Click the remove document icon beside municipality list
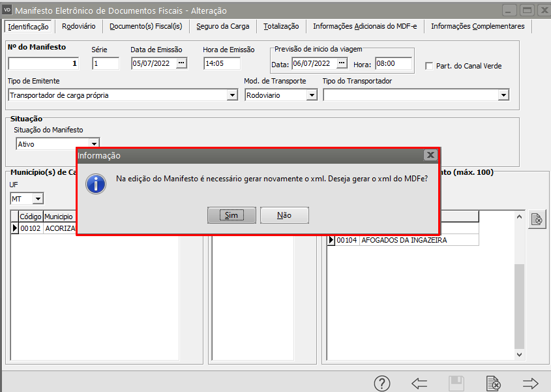The height and width of the screenshot is (392, 551). 537,219
